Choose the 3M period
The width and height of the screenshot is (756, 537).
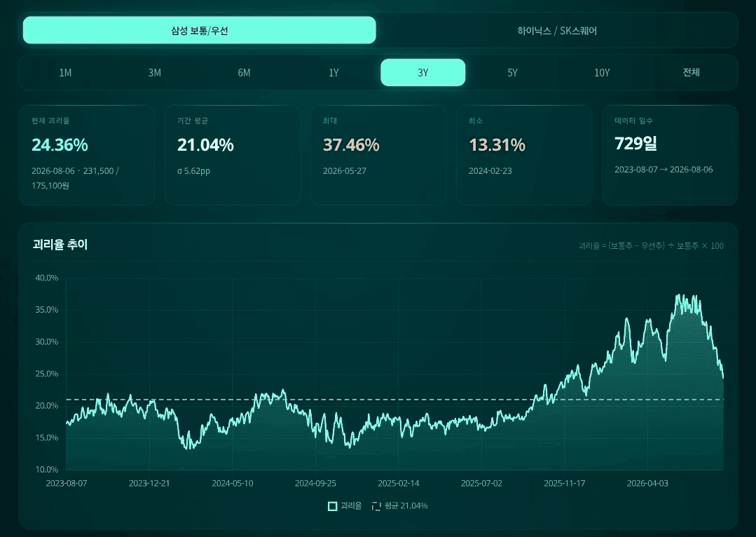click(x=154, y=72)
